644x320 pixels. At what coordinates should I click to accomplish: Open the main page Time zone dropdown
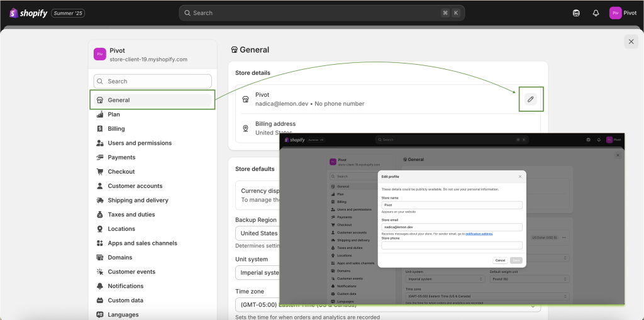coord(387,305)
